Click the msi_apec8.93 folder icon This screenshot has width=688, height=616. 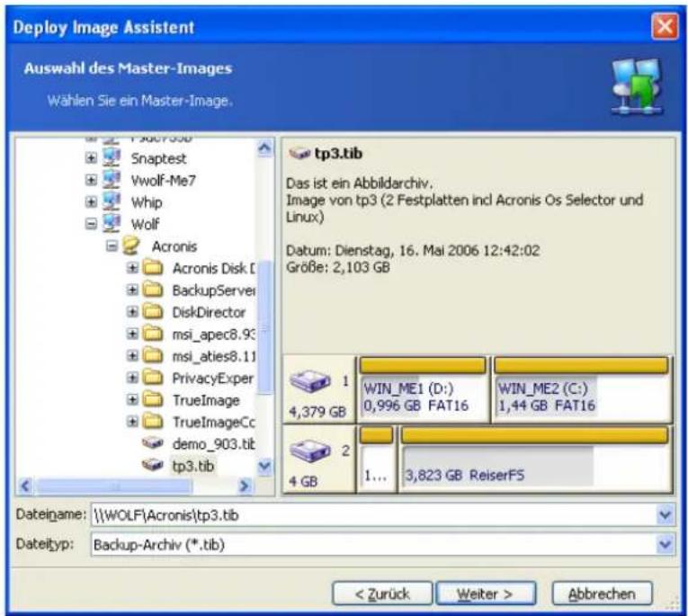[153, 334]
